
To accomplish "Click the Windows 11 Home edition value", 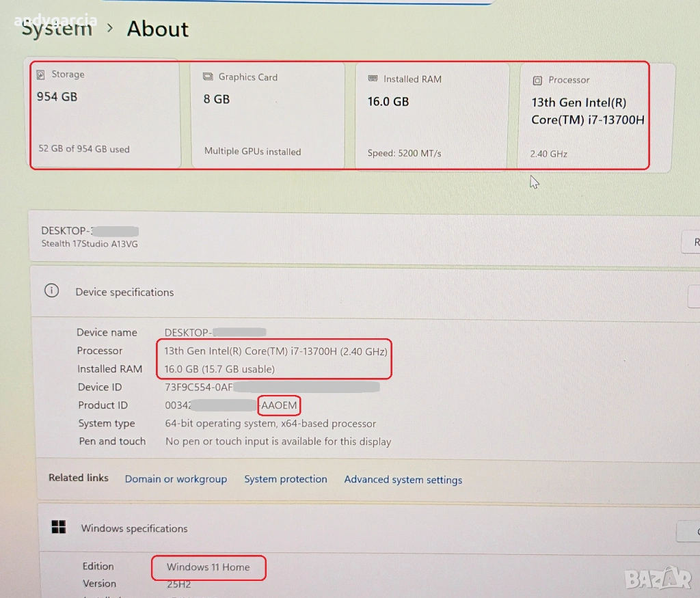I will (x=208, y=567).
